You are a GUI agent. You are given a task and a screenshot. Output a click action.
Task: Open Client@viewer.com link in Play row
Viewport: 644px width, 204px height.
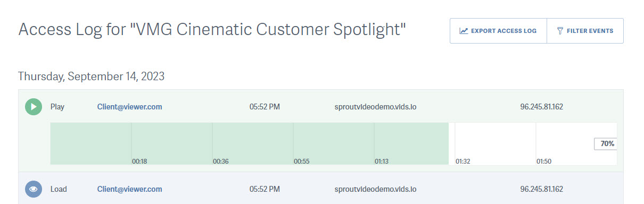tap(129, 107)
